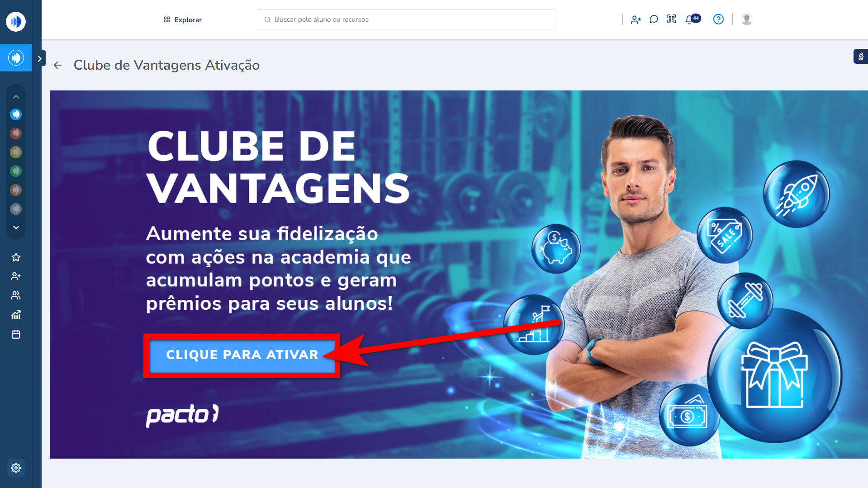Viewport: 868px width, 488px height.
Task: Click the add student icon in top bar
Action: [x=636, y=19]
